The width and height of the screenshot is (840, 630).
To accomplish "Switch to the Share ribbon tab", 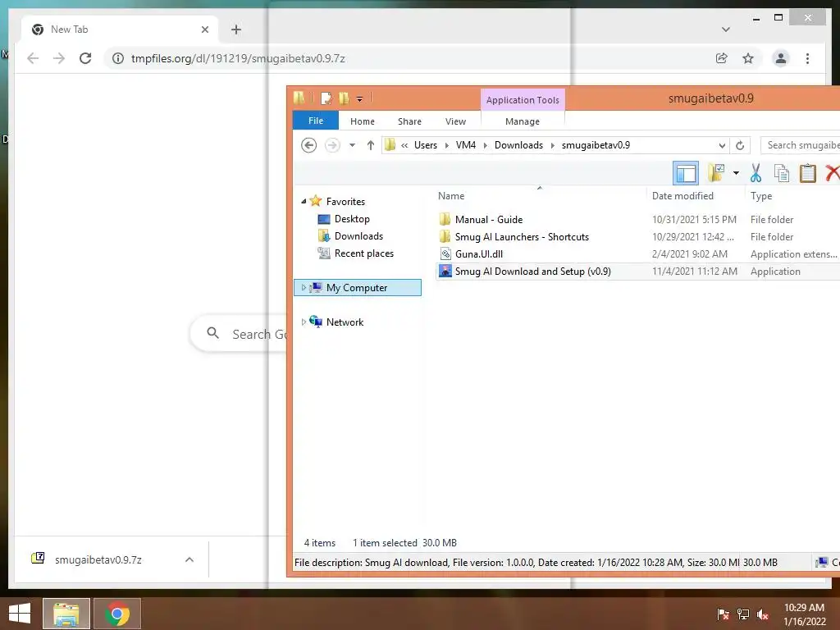I will click(409, 121).
